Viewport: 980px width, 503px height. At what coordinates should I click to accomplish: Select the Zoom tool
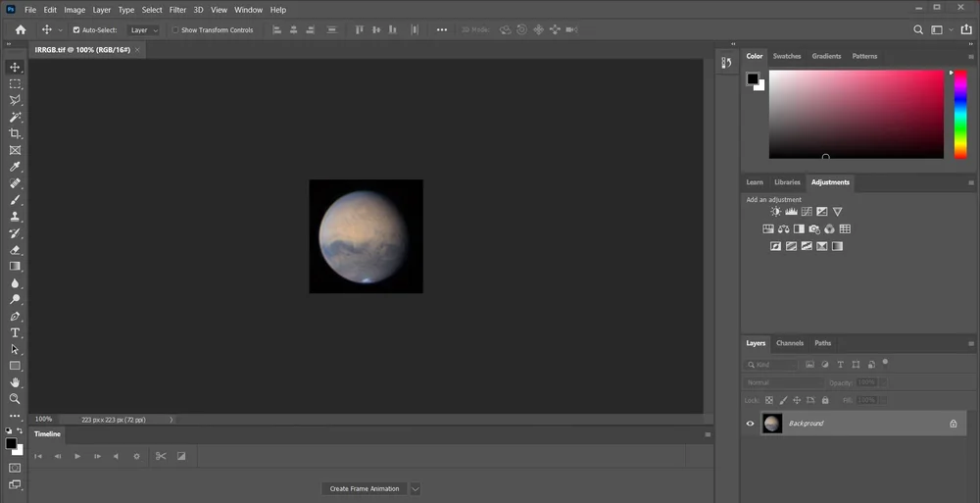tap(15, 399)
